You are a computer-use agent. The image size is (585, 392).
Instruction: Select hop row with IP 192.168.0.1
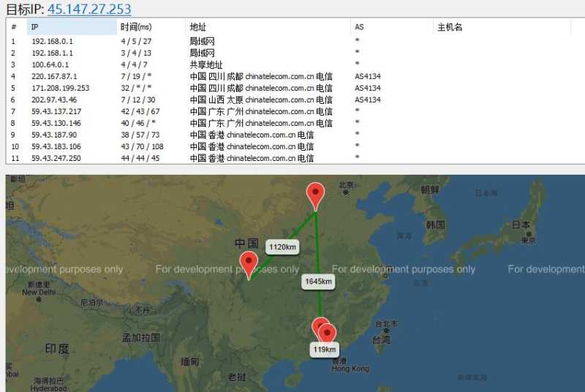295,41
